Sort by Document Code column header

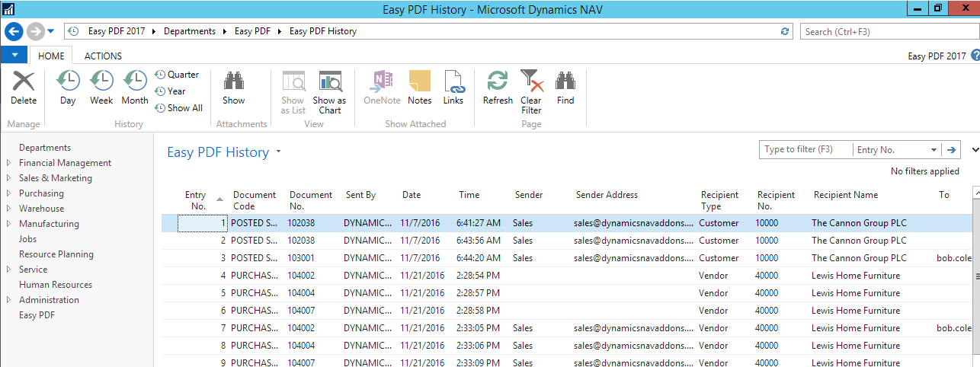pos(255,200)
